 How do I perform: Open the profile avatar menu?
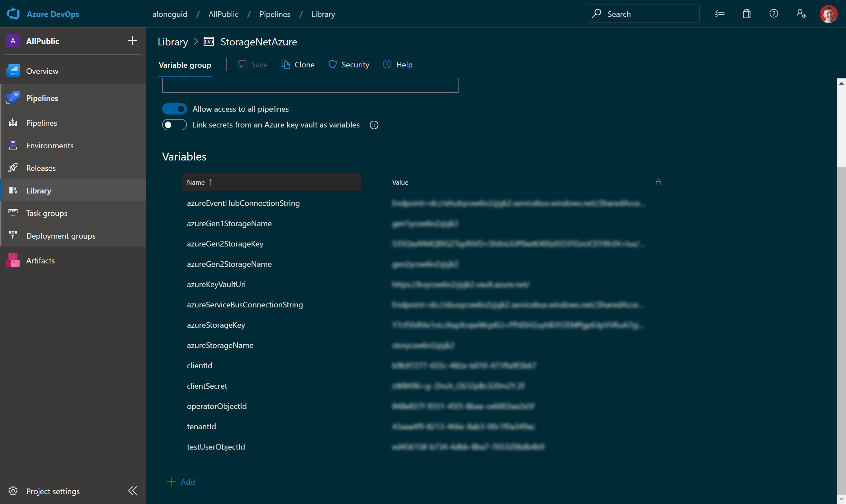pos(828,14)
